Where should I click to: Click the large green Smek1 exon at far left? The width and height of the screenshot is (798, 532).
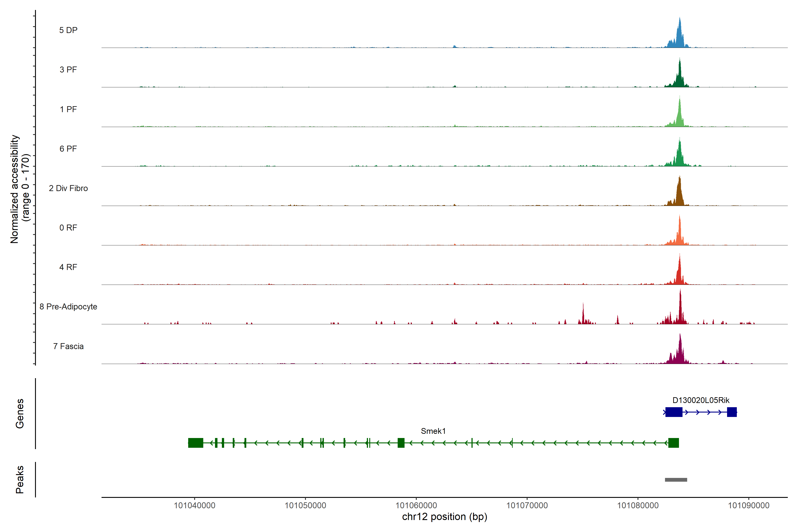196,443
